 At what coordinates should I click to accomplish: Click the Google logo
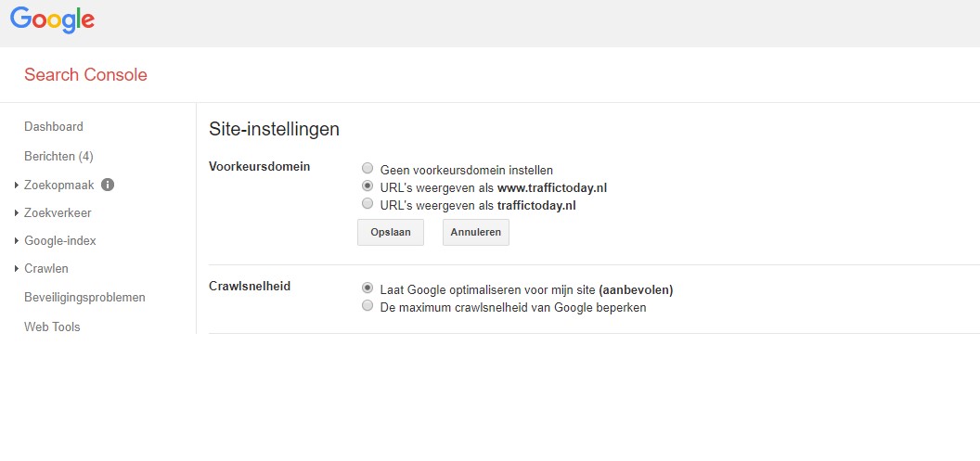coord(52,19)
